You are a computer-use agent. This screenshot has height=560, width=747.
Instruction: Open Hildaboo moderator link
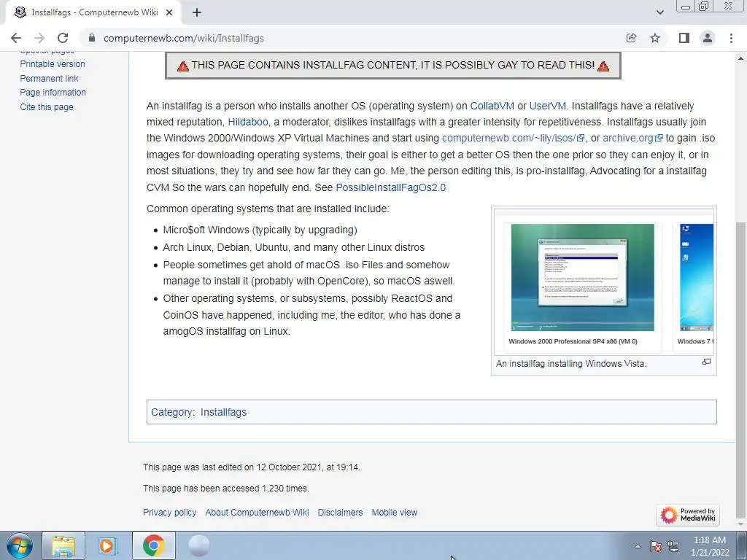click(x=248, y=122)
